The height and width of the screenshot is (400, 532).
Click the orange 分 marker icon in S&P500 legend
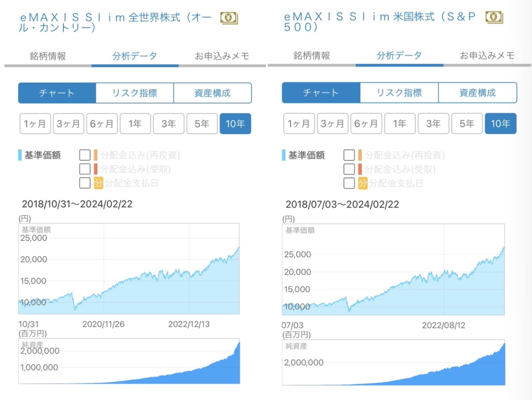(x=363, y=183)
